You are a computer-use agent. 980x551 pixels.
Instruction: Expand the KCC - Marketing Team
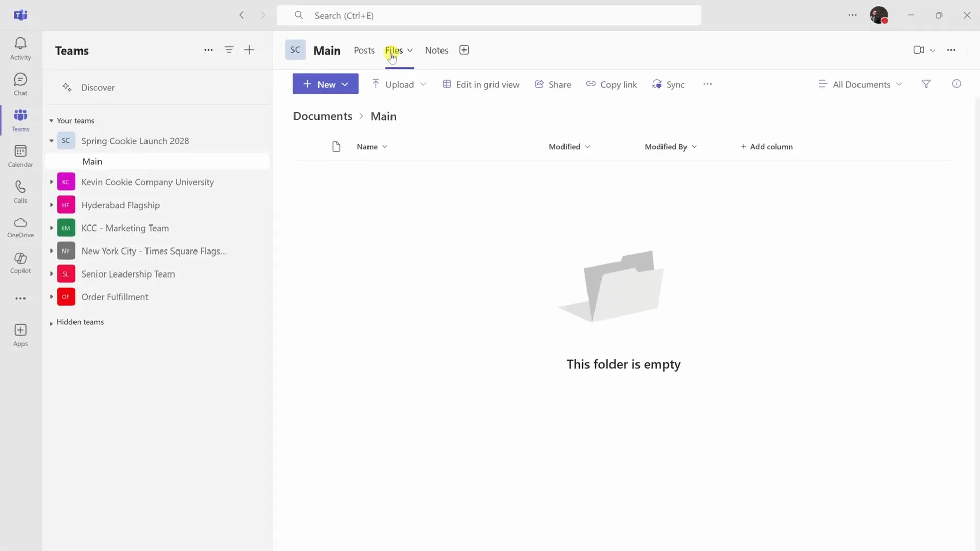[x=51, y=228]
